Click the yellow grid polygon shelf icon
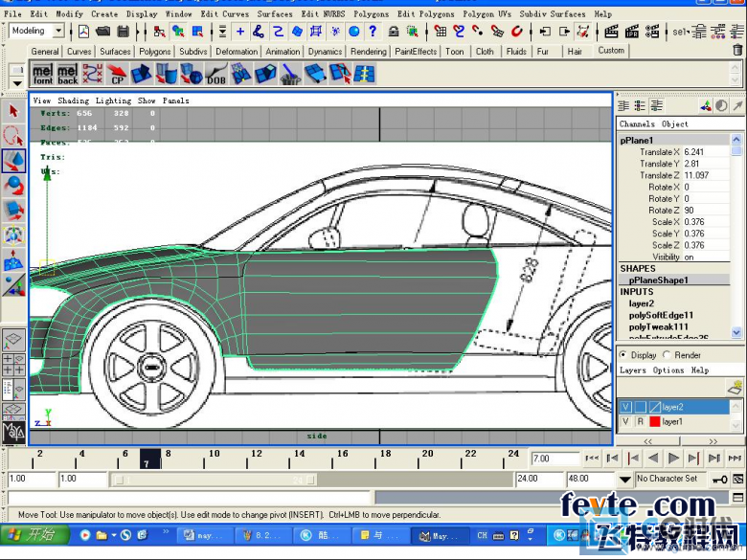This screenshot has height=560, width=747. [x=365, y=75]
